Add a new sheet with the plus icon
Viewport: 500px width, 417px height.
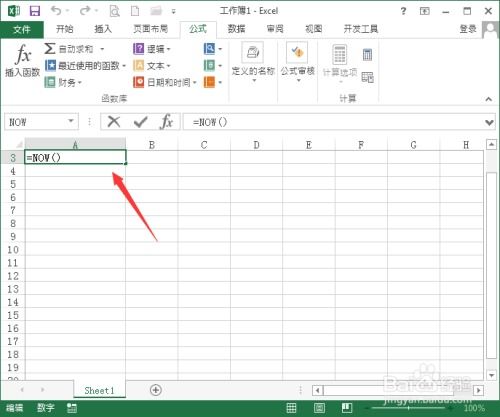(156, 390)
